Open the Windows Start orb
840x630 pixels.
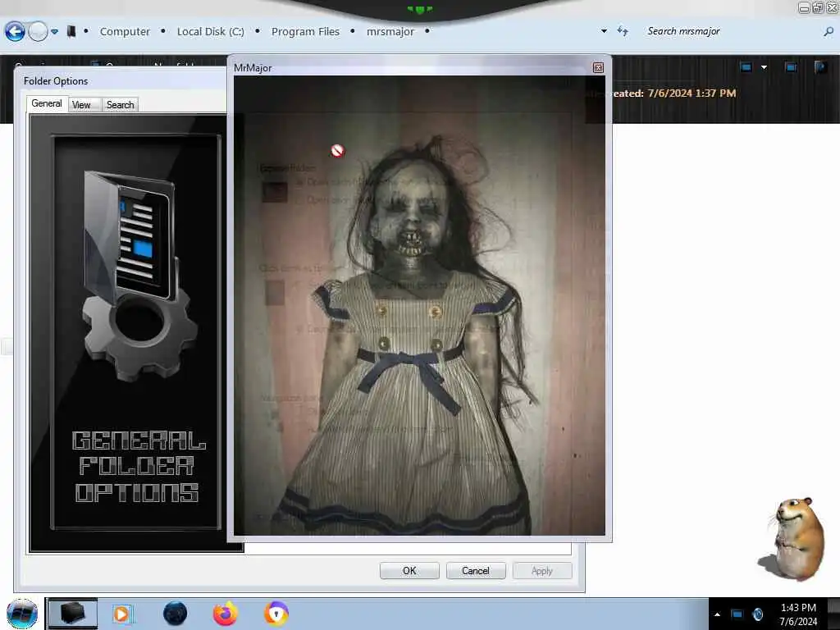pyautogui.click(x=22, y=614)
